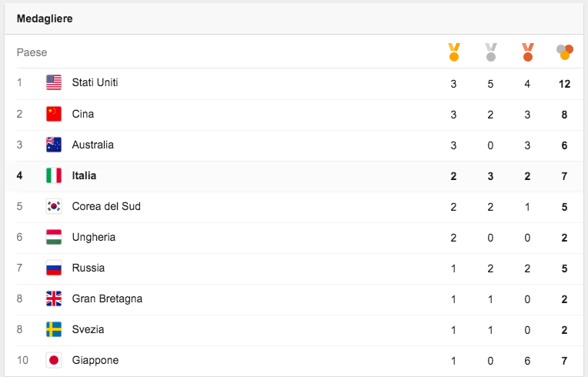The height and width of the screenshot is (377, 588).
Task: Click the Sweden flag icon
Action: pyautogui.click(x=54, y=329)
